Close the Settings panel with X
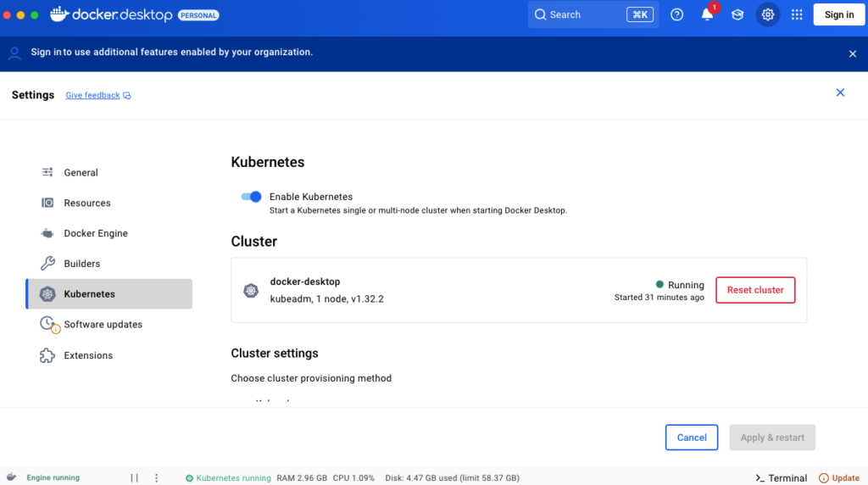 click(x=840, y=92)
